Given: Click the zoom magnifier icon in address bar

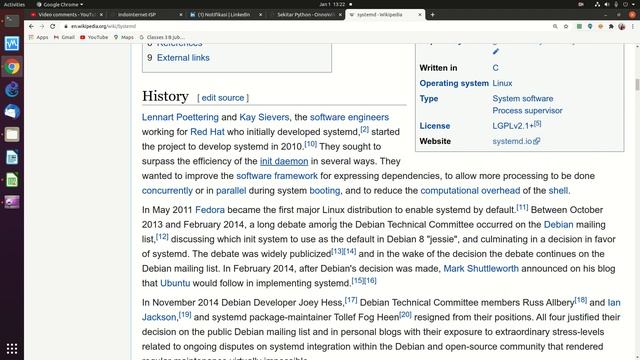Looking at the screenshot, I should click(x=555, y=26).
